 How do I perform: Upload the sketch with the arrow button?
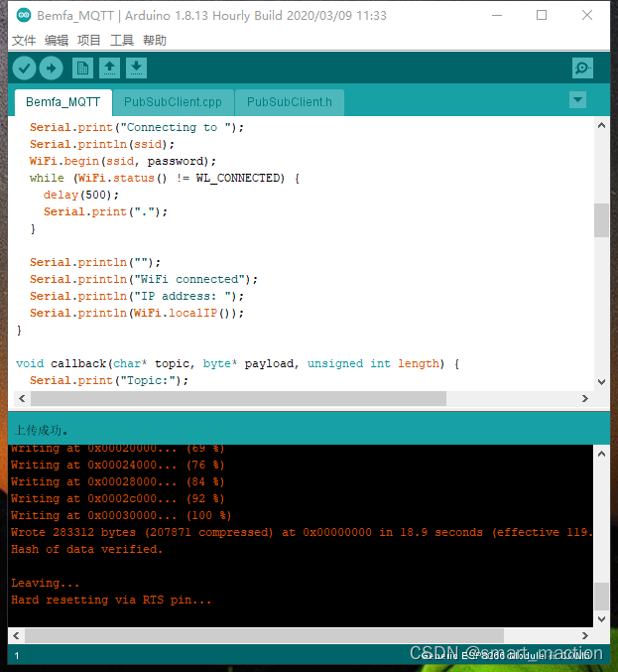coord(51,68)
